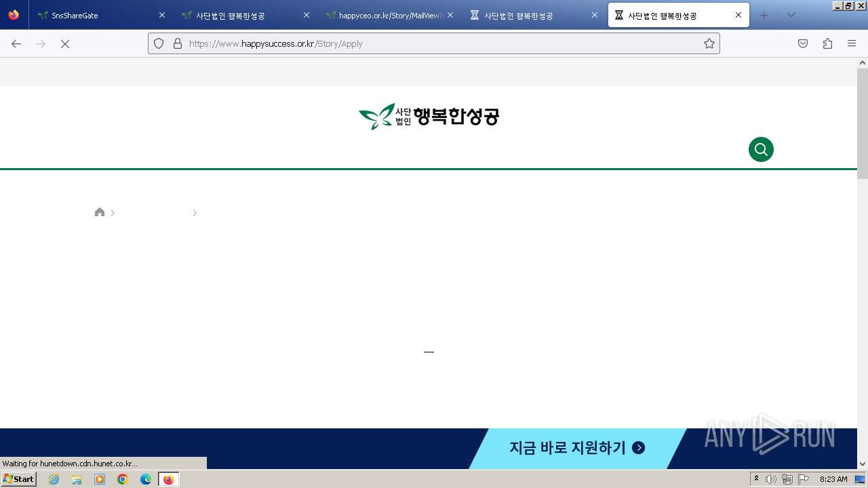Bookmark this page with star icon
Screen dimensions: 868x488
pyautogui.click(x=709, y=43)
